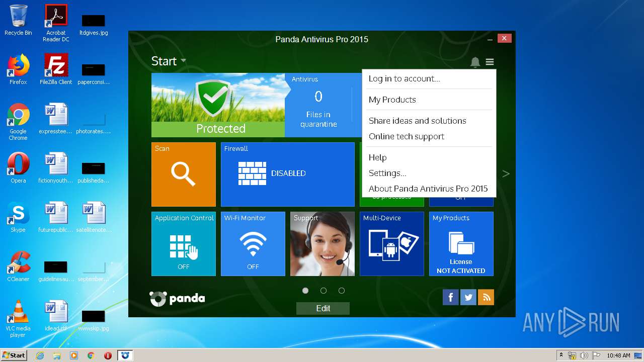This screenshot has width=644, height=362.
Task: Open the Firewall DISABLED tile
Action: [288, 174]
